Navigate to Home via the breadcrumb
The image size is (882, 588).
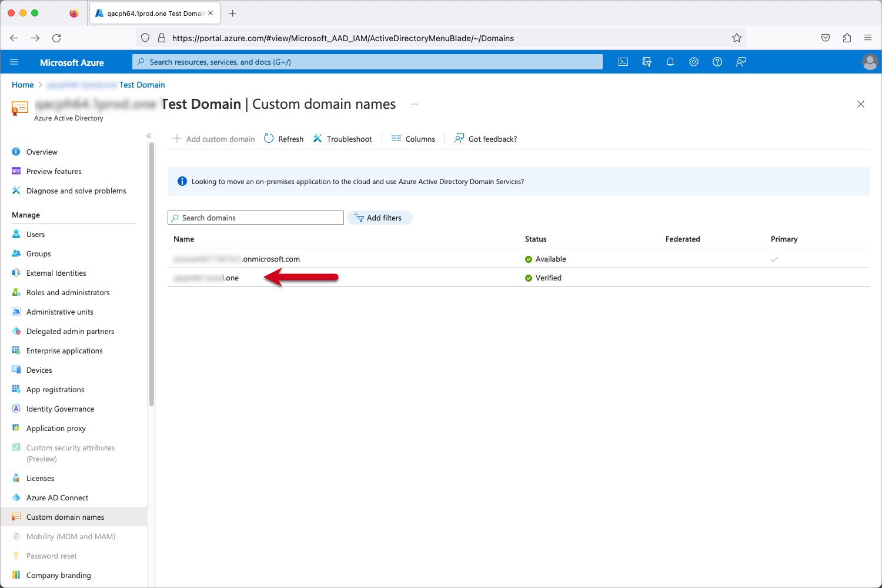click(22, 85)
